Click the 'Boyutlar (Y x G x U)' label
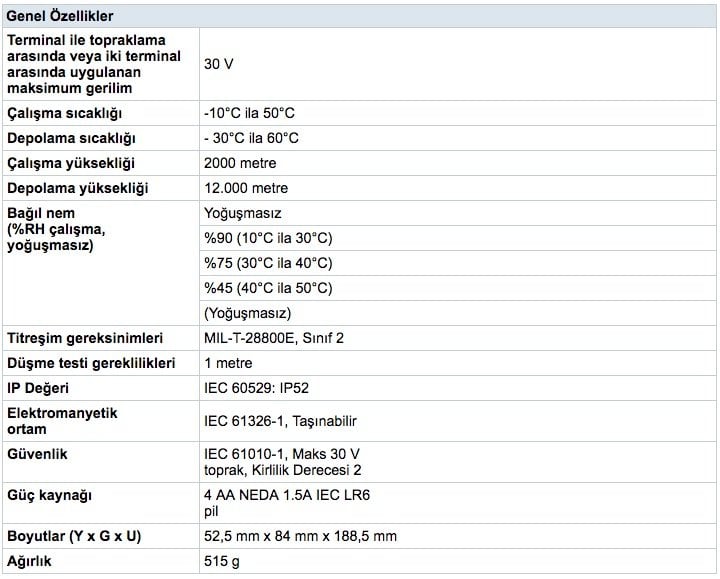The image size is (720, 579). 74,536
